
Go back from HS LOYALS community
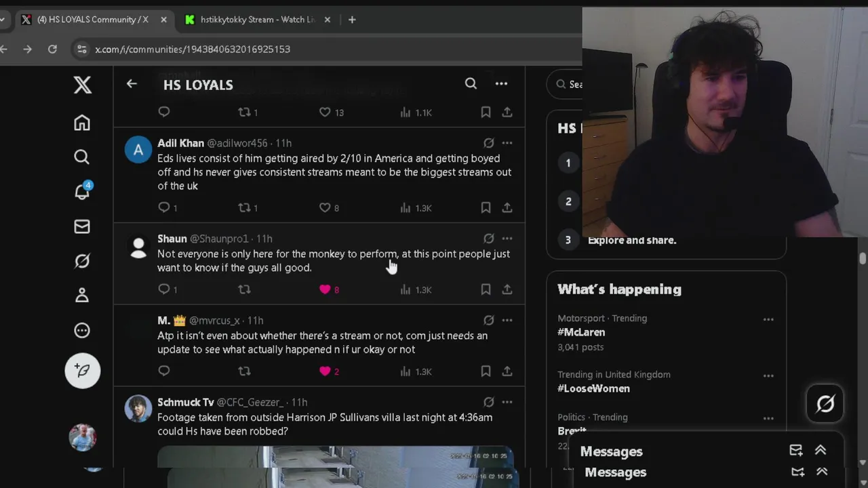point(132,84)
